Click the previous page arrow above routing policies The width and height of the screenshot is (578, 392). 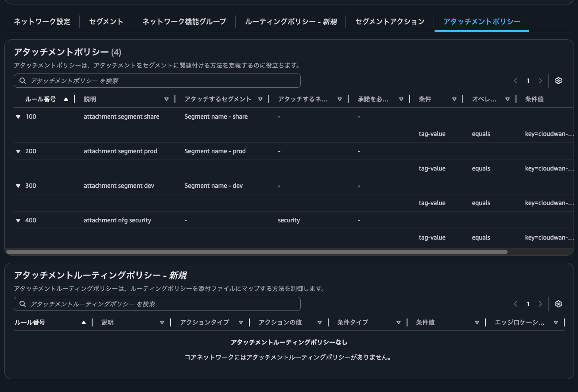coord(515,304)
